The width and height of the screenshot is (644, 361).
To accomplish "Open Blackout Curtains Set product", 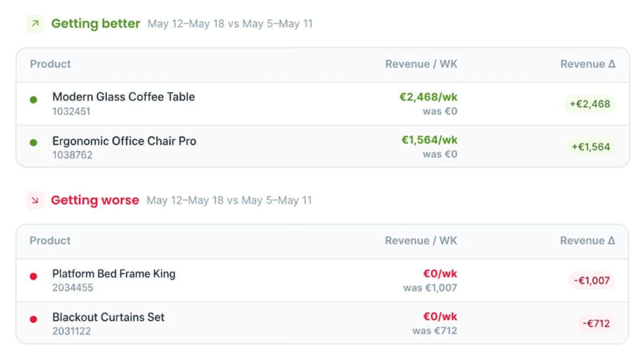I will coord(108,317).
